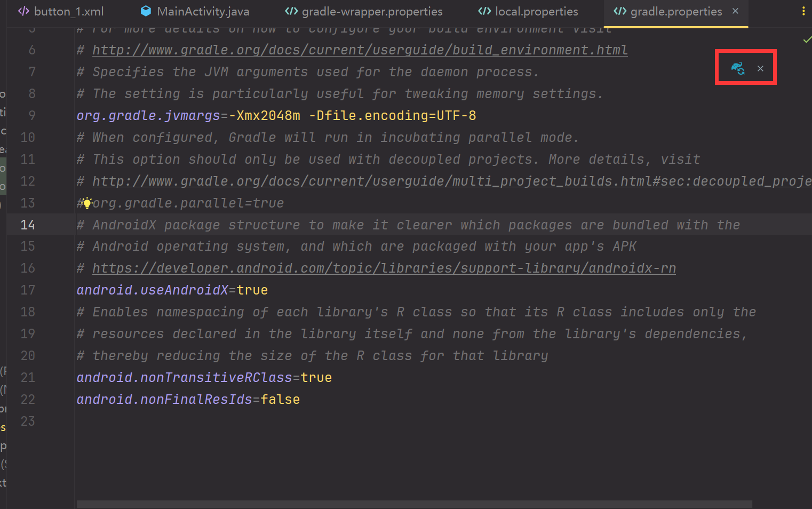The width and height of the screenshot is (812, 509).
Task: Click the green inspection checkmark indicator
Action: 807,40
